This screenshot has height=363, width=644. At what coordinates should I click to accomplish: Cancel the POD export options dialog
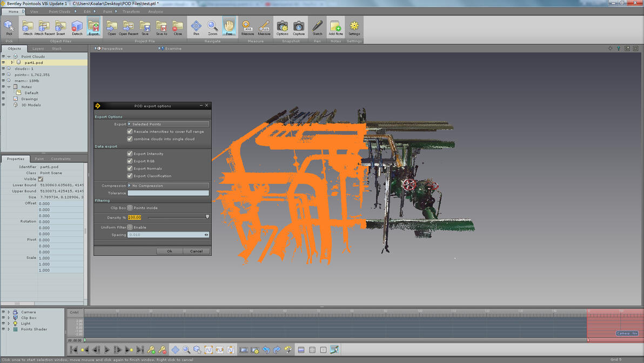click(196, 251)
